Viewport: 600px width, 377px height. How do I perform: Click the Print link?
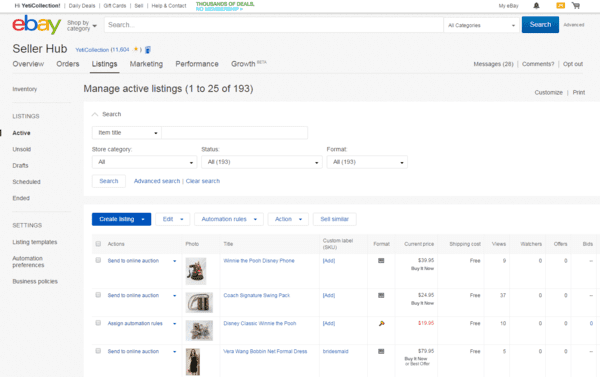coord(579,93)
